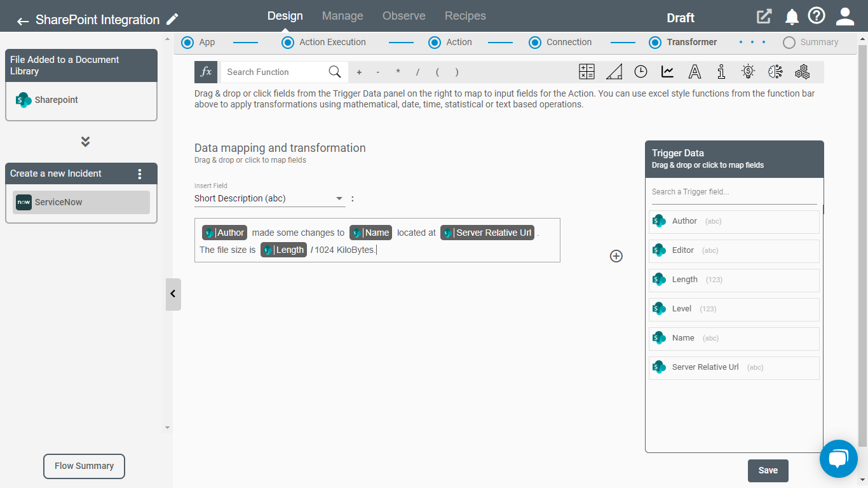Select the Connection step radio button

[x=535, y=43]
